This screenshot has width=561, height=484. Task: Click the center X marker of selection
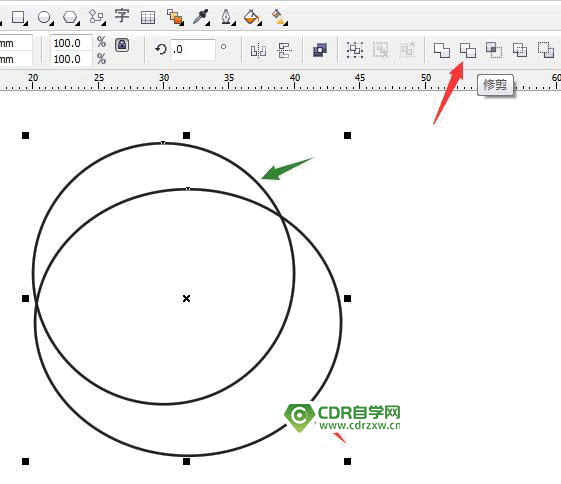[x=186, y=298]
